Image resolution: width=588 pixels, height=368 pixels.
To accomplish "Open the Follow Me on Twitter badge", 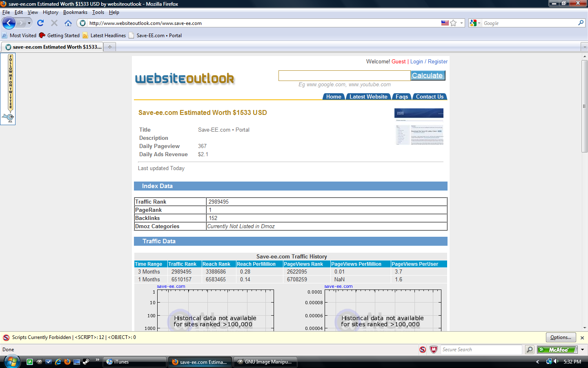I will [x=8, y=89].
